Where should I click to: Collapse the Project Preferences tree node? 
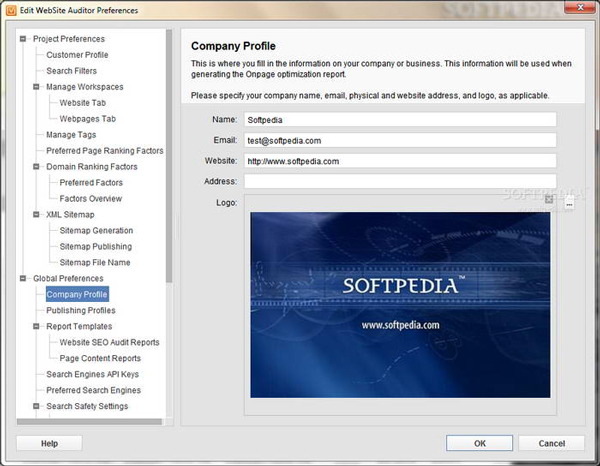tap(23, 39)
